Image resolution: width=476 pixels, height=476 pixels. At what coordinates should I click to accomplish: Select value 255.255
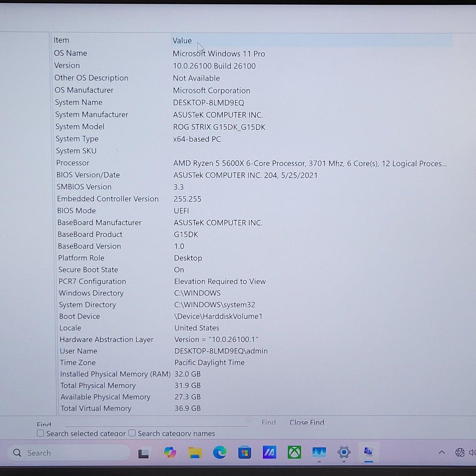tap(188, 199)
